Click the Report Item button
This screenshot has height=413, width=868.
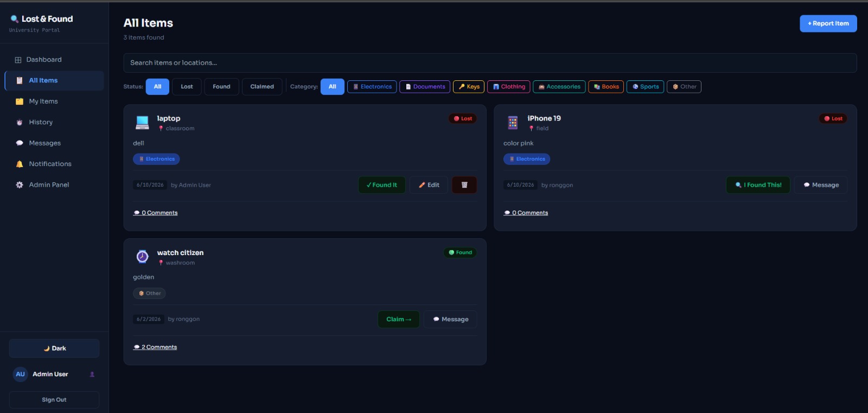(828, 23)
